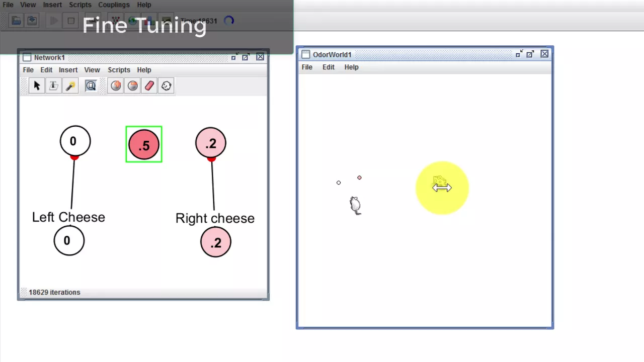The width and height of the screenshot is (644, 362).
Task: Open the main Insert menu above the toolbar
Action: pos(52,5)
